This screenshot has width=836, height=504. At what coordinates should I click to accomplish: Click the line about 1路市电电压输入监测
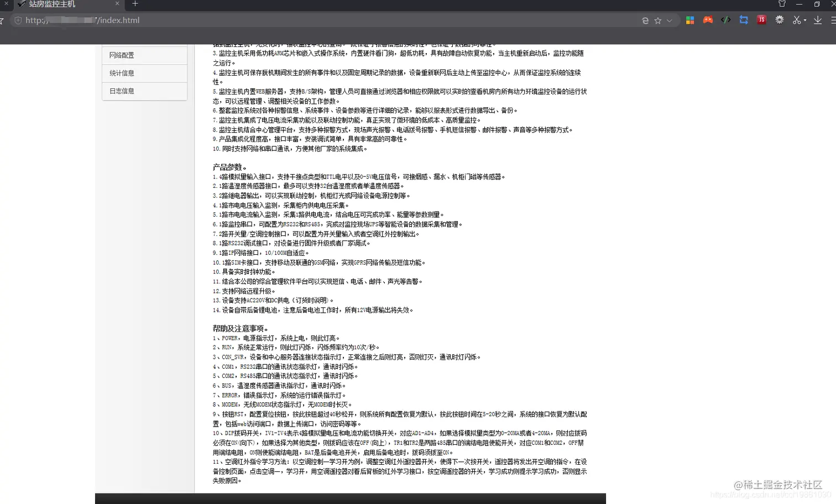(281, 205)
